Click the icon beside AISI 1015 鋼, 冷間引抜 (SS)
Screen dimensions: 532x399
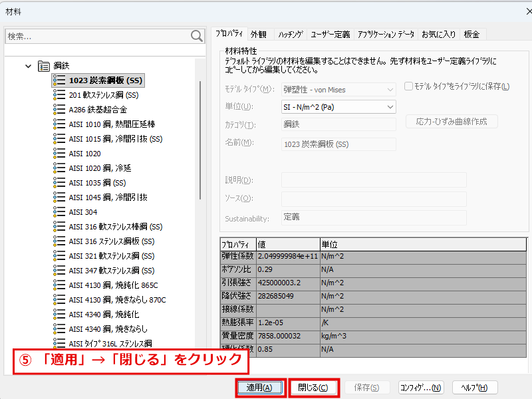click(x=59, y=139)
